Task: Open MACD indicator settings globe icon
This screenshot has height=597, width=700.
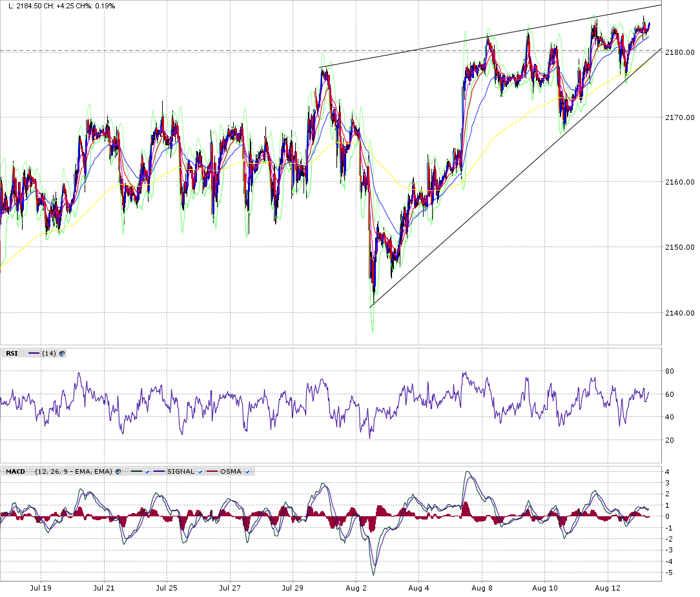Action: click(x=118, y=472)
